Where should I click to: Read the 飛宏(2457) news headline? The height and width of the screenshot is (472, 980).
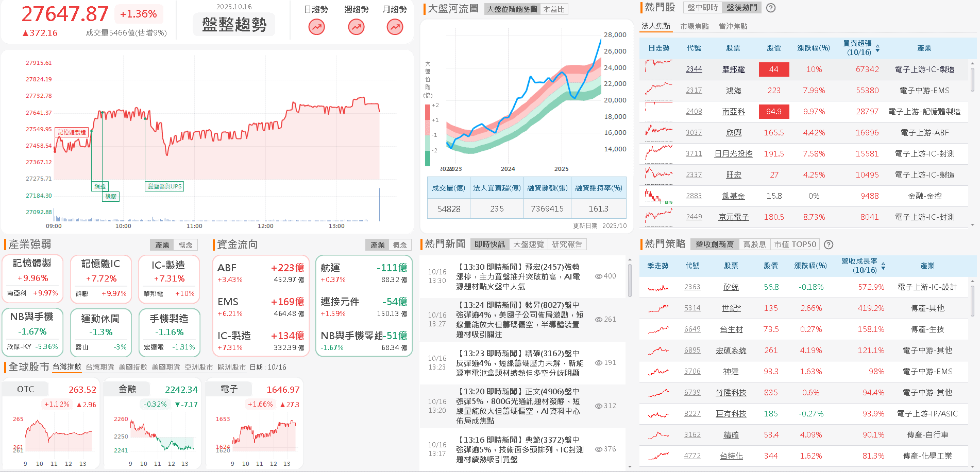[x=518, y=276]
